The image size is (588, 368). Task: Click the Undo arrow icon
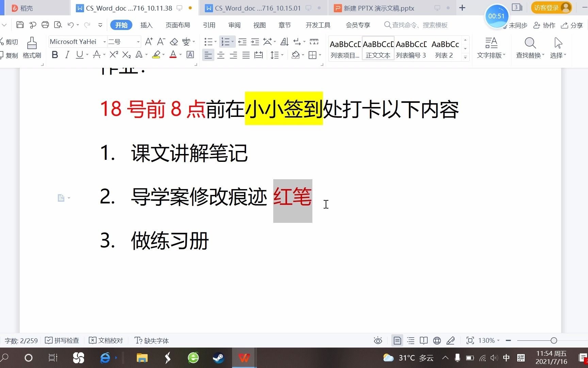(x=70, y=25)
